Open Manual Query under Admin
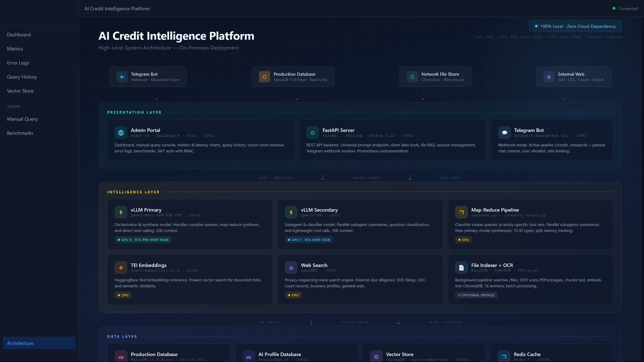644x362 pixels. [39, 119]
